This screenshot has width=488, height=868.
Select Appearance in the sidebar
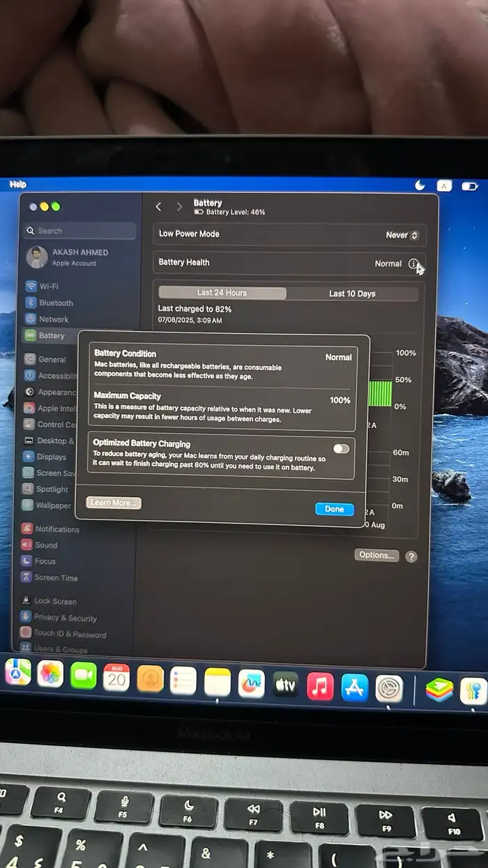tap(50, 393)
